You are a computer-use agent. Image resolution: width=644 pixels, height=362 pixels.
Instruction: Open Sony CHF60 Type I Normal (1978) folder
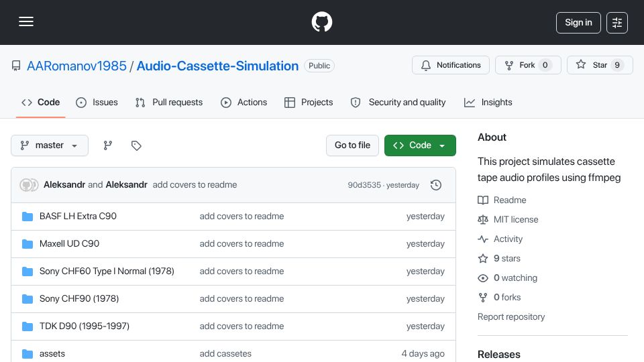[x=107, y=271]
